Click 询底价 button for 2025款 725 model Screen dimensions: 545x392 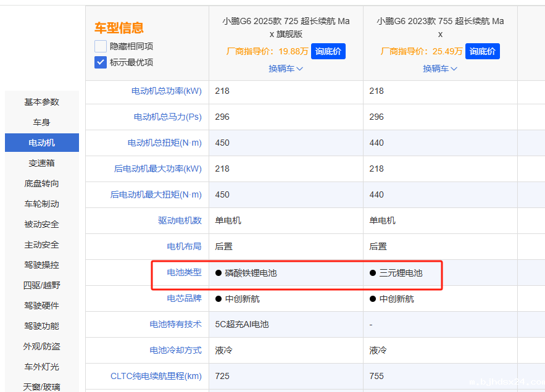(x=328, y=51)
